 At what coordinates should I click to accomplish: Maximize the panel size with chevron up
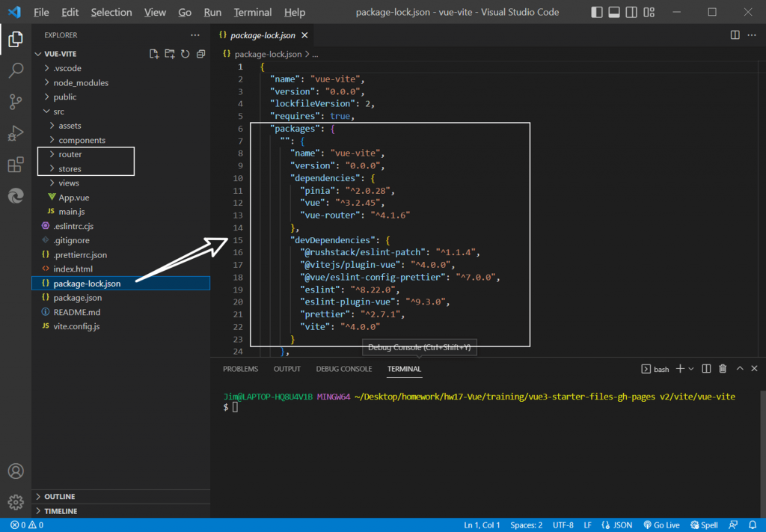(740, 369)
